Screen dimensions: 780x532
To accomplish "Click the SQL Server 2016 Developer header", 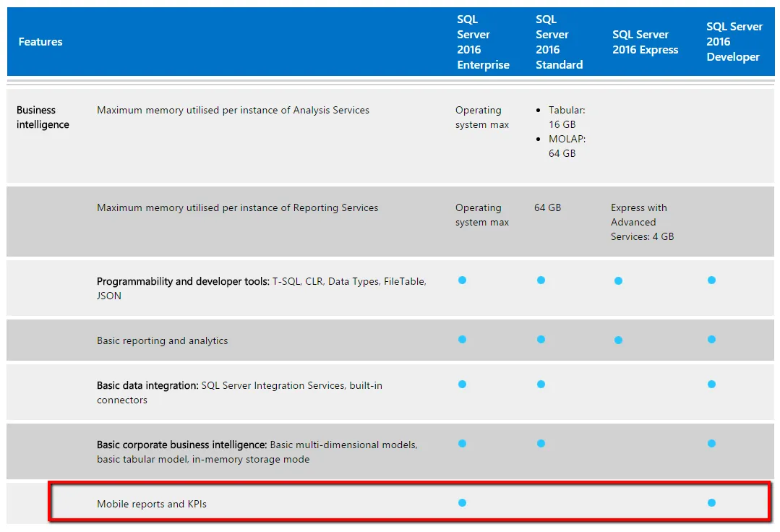I will 734,42.
